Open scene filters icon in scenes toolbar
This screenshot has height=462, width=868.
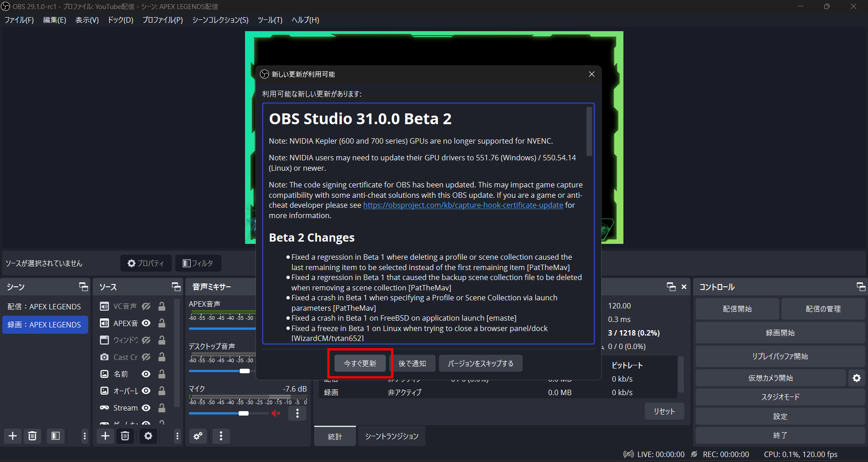[56, 436]
